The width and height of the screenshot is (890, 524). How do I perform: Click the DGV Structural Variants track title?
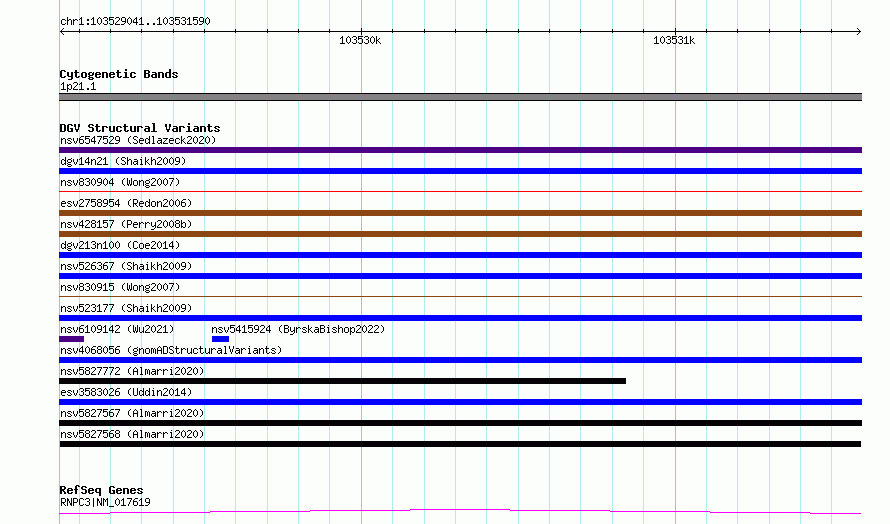pyautogui.click(x=140, y=128)
